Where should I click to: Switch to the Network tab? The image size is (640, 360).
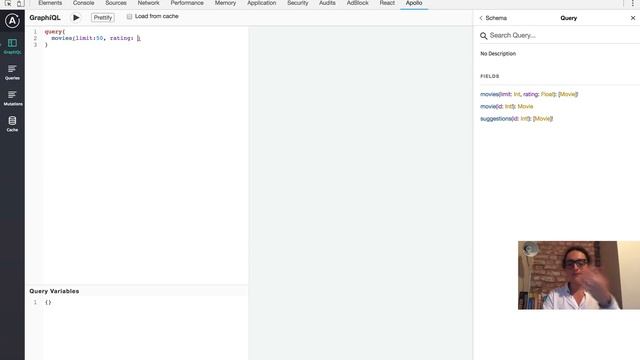[149, 3]
